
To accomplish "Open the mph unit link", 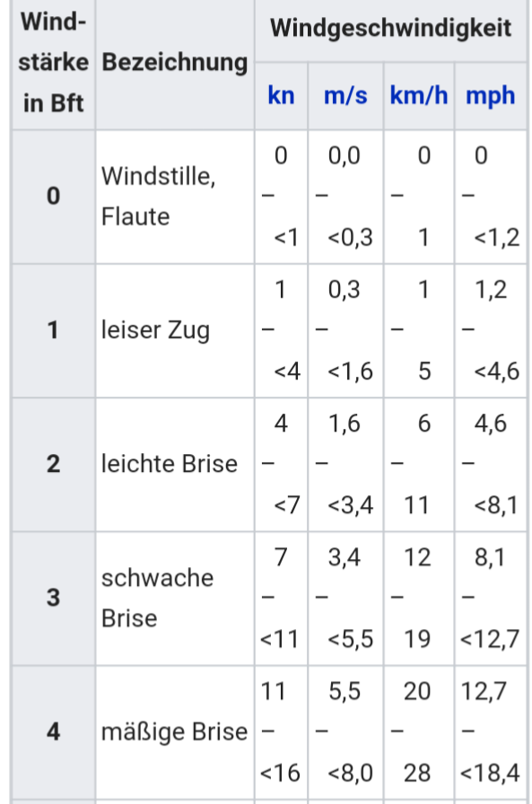I will coord(490,96).
